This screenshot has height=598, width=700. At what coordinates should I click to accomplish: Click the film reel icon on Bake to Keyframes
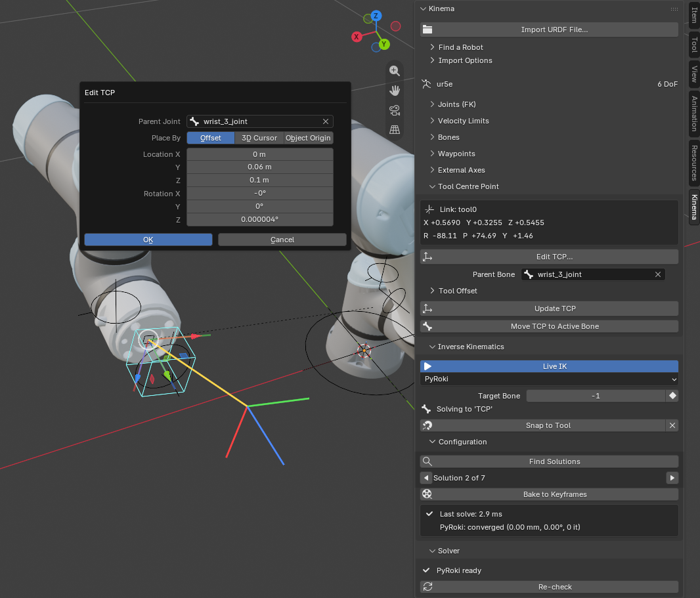(427, 494)
